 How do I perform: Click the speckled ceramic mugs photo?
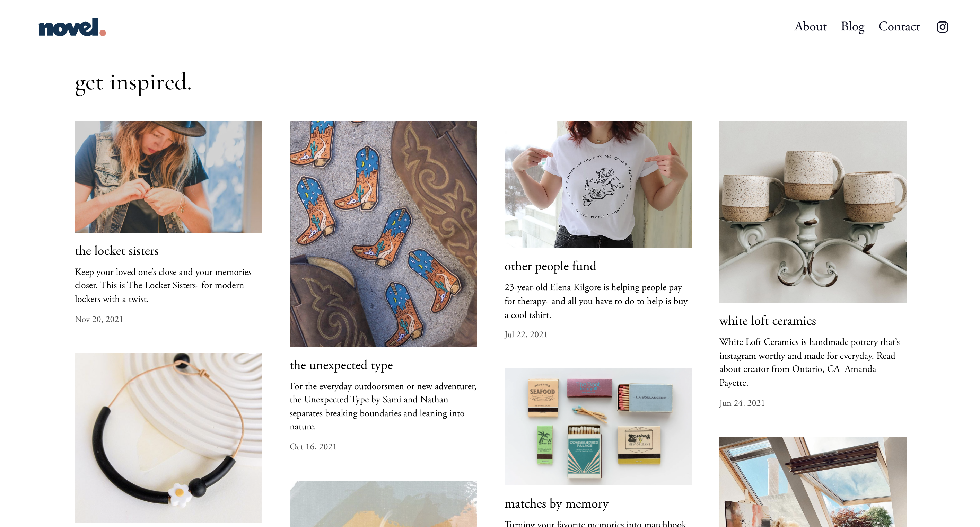pyautogui.click(x=813, y=212)
